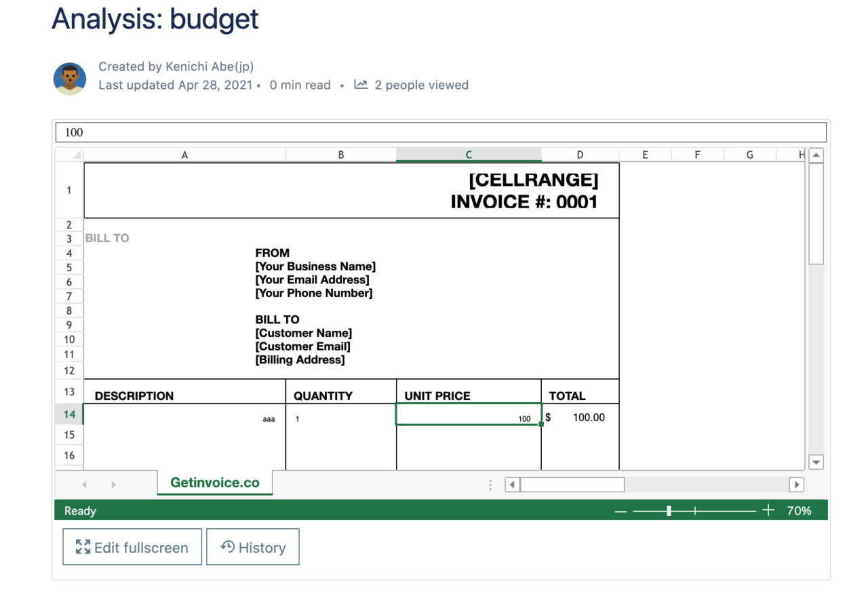Screen dimensions: 868x598
Task: Select the row 14 header
Action: click(x=68, y=414)
